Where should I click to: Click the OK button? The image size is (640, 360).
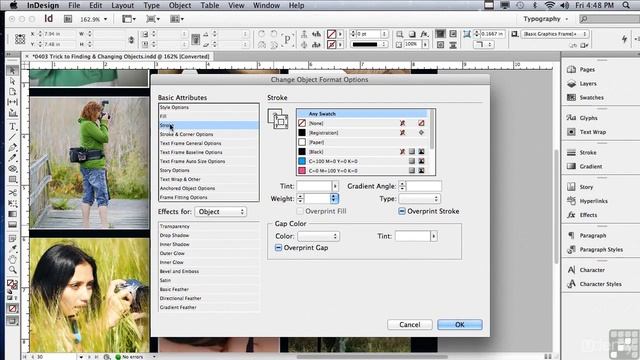click(x=460, y=324)
